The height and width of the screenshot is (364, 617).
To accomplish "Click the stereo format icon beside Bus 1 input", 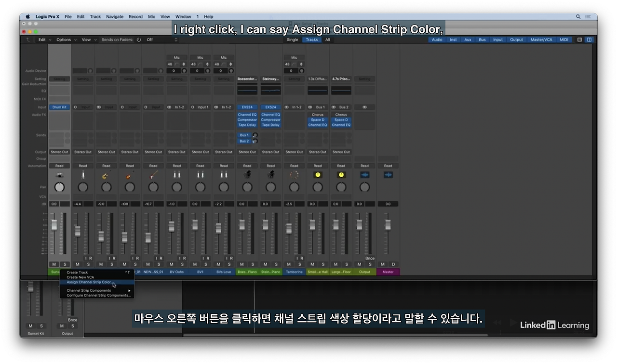I will click(x=310, y=107).
